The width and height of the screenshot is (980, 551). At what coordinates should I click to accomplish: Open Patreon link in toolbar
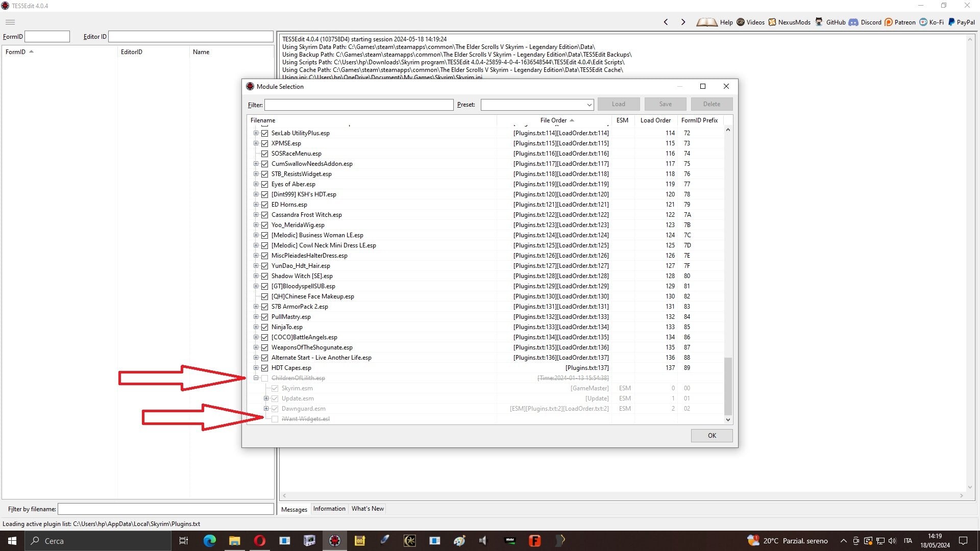tap(900, 22)
